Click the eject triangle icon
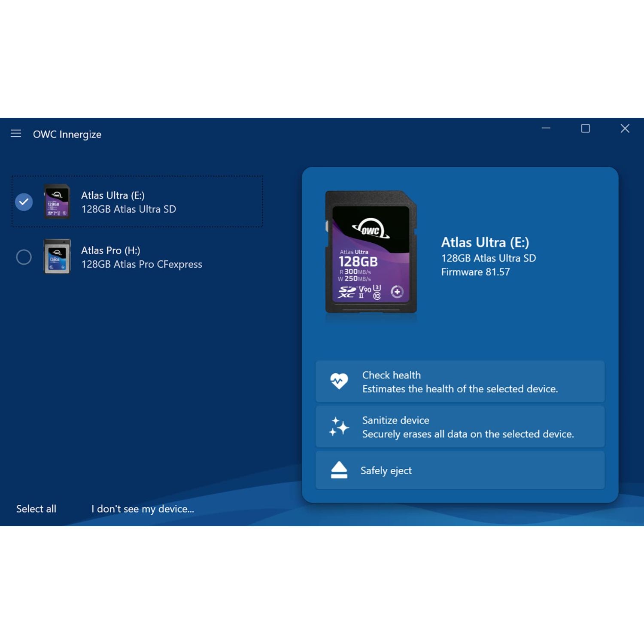 (339, 470)
